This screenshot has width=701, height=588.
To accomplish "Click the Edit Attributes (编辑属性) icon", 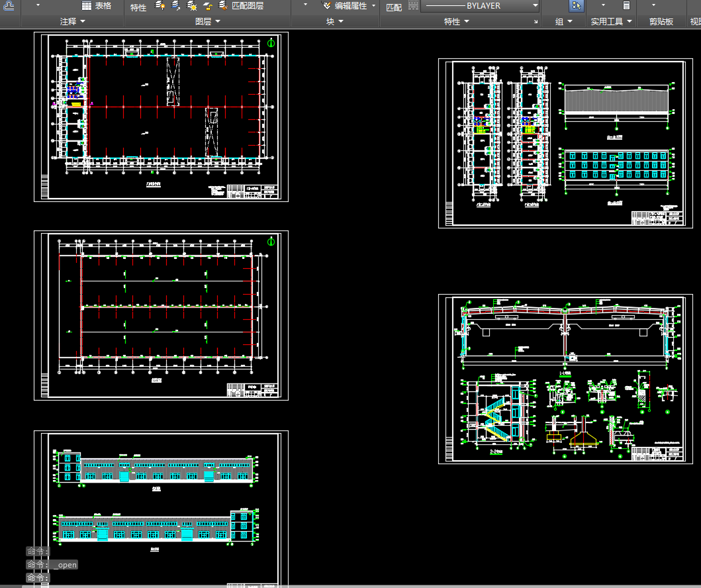I will [328, 6].
